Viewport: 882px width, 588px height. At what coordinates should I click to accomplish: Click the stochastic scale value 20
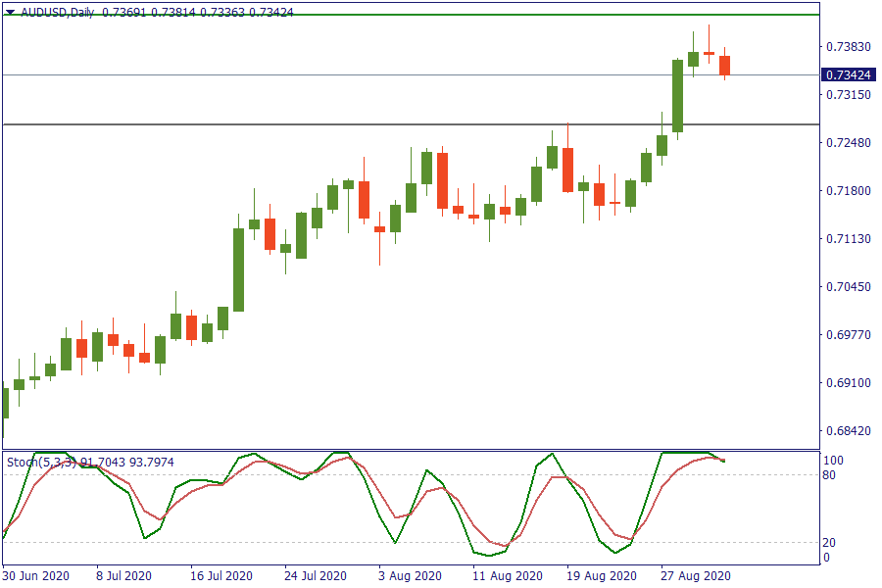coord(829,542)
